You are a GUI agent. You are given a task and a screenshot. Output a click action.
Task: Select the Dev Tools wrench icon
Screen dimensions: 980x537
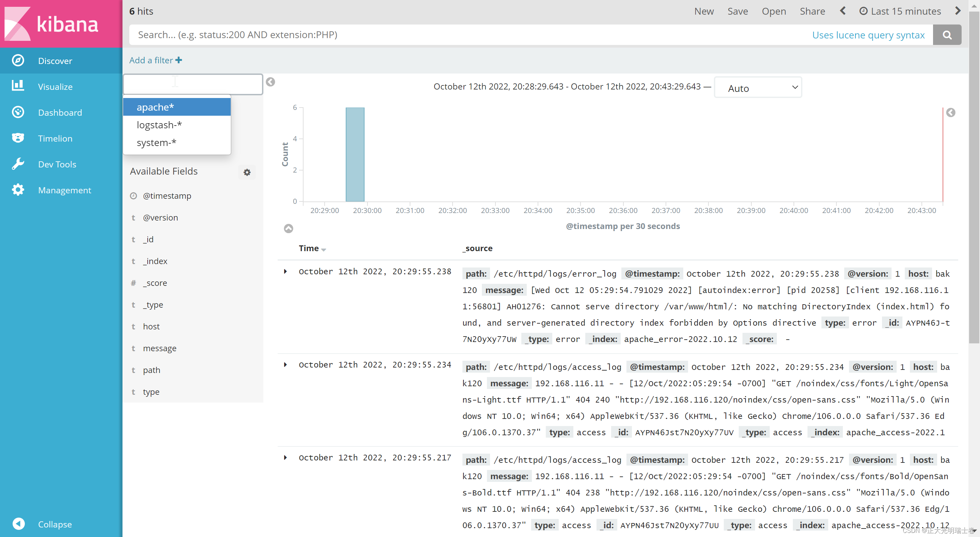coord(18,164)
